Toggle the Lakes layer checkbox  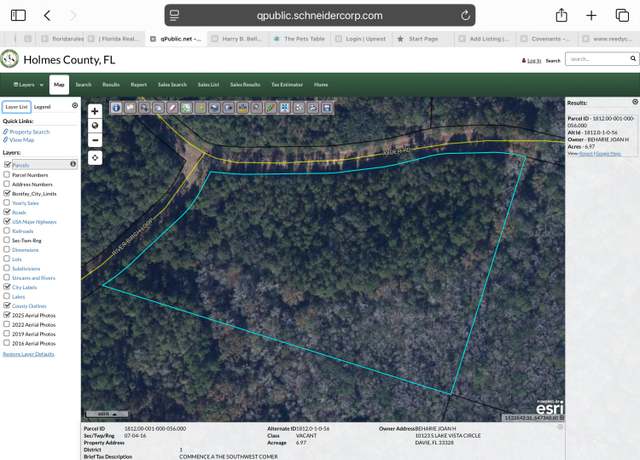(7, 296)
